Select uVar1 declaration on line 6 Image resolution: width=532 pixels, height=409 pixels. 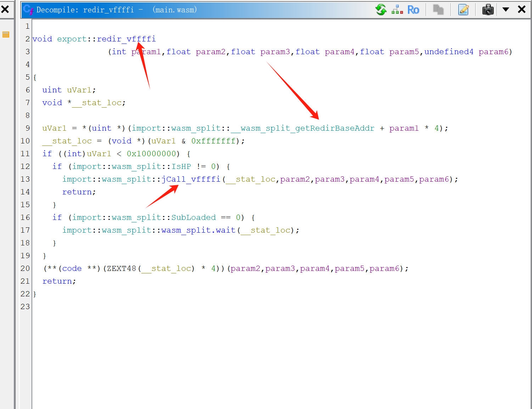(79, 90)
